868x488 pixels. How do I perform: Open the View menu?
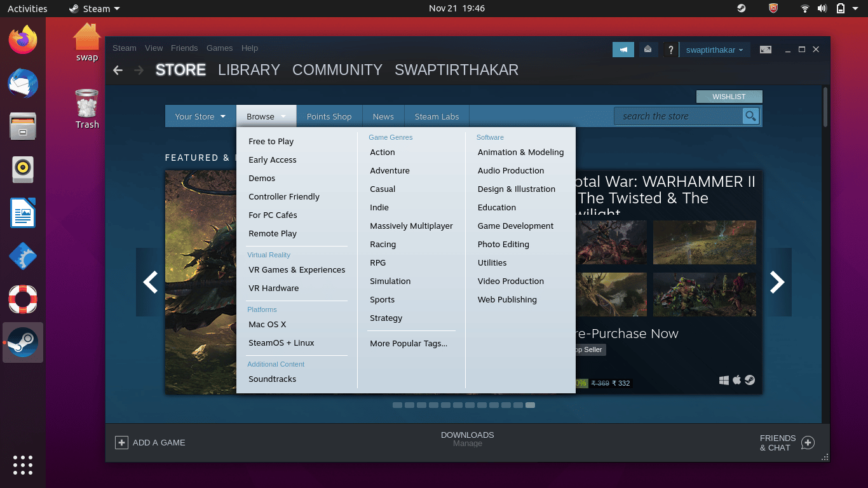pyautogui.click(x=154, y=48)
